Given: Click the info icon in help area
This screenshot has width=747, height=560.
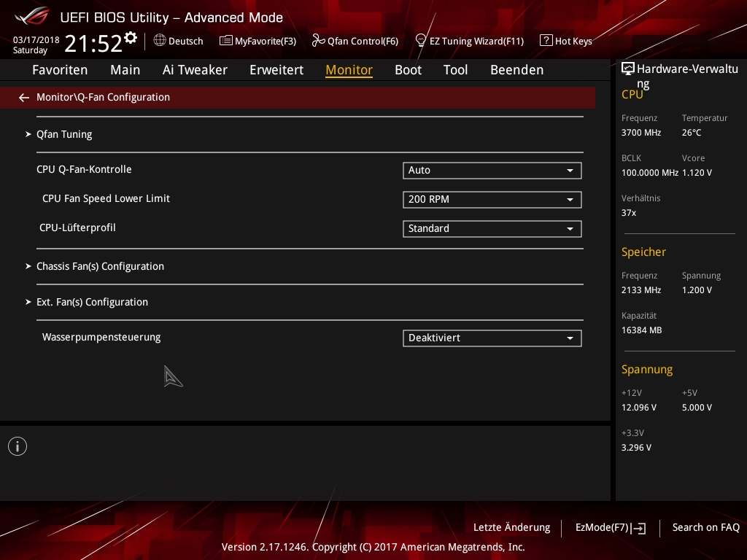Looking at the screenshot, I should 18,446.
